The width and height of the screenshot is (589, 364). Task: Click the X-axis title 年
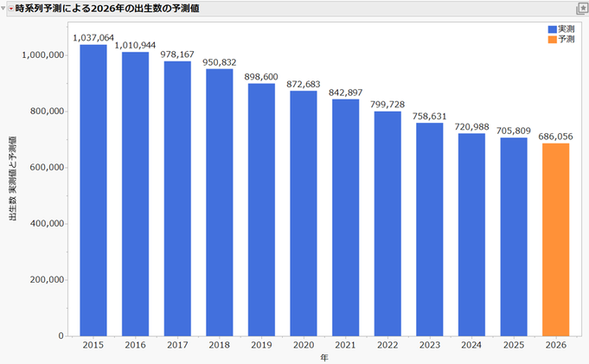[x=324, y=358]
